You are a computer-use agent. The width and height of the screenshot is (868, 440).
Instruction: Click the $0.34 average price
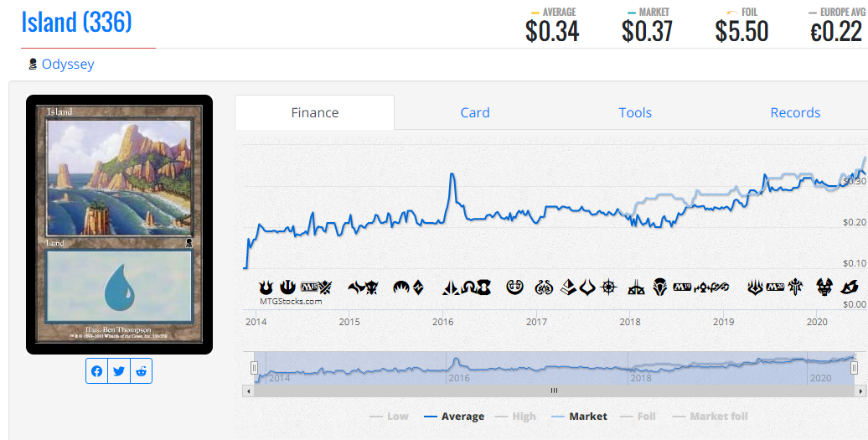(x=552, y=32)
